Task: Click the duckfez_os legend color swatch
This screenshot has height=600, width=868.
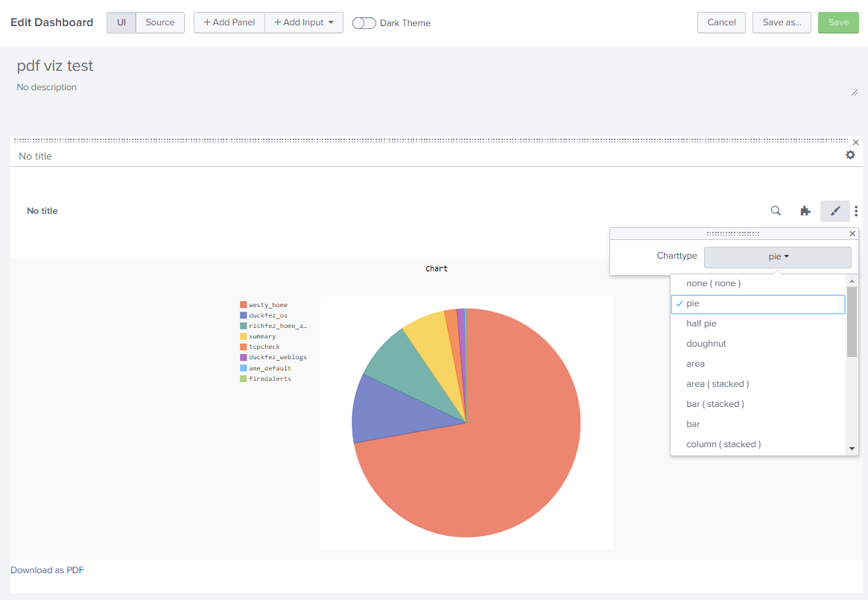Action: [x=243, y=315]
